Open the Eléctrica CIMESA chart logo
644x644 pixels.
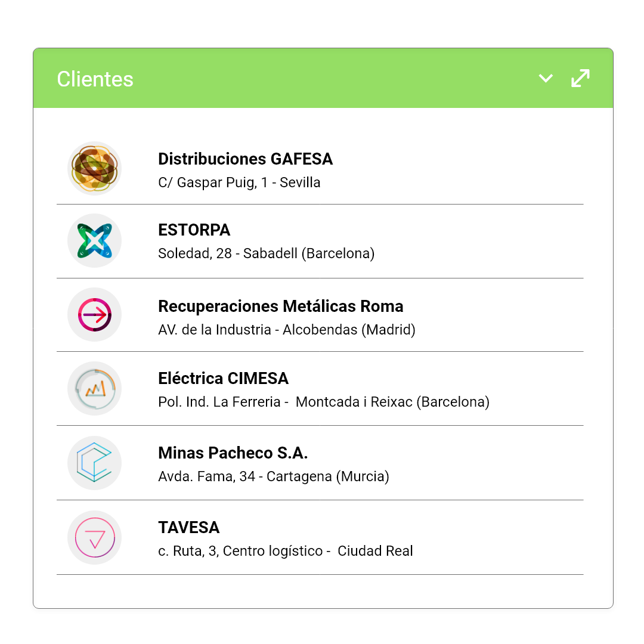tap(94, 389)
